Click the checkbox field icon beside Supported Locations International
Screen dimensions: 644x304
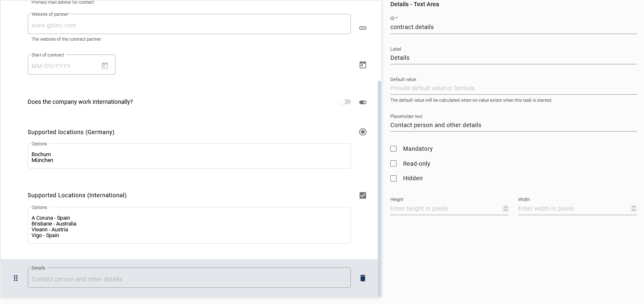pos(362,195)
